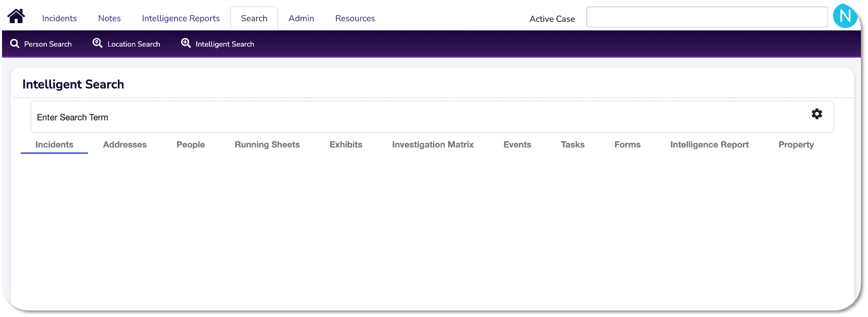Click the home icon
The height and width of the screenshot is (317, 868).
[x=16, y=16]
